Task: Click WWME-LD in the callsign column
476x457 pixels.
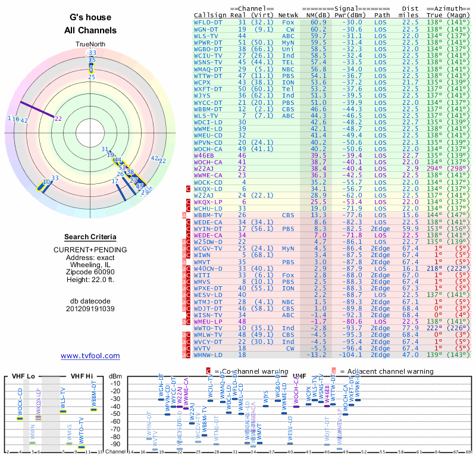Action: click(x=208, y=129)
